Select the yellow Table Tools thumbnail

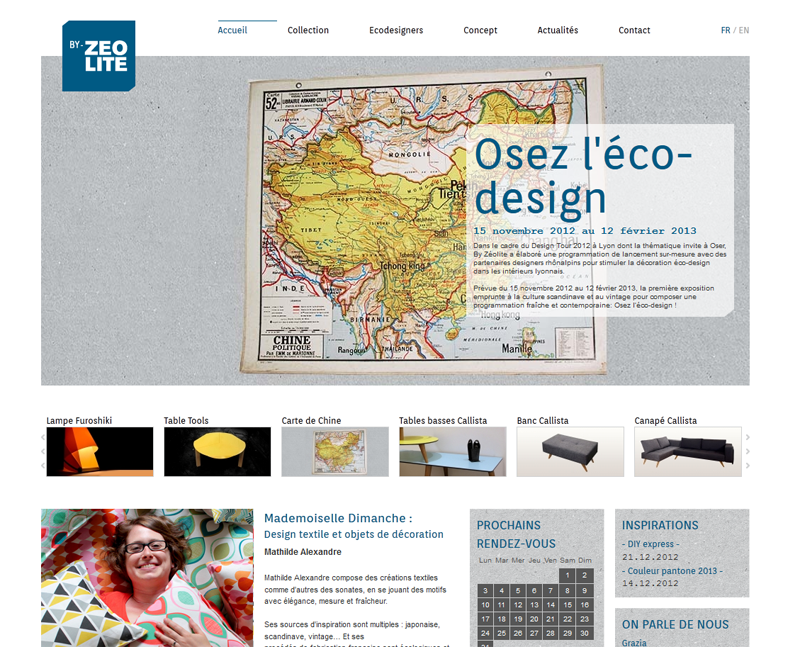click(x=217, y=452)
